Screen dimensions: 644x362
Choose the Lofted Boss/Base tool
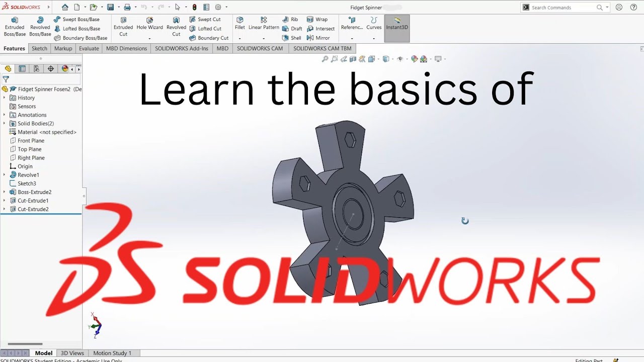[x=77, y=29]
